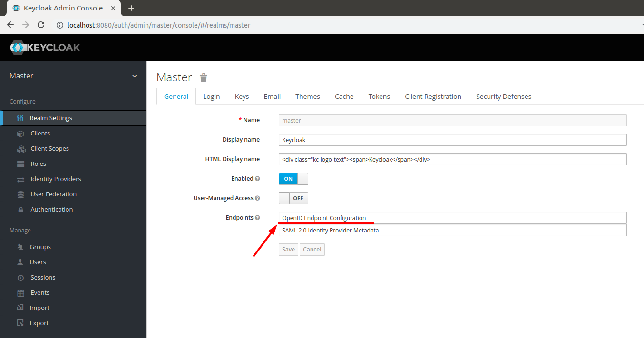Click the Sessions clock icon
The image size is (644, 338).
[20, 278]
